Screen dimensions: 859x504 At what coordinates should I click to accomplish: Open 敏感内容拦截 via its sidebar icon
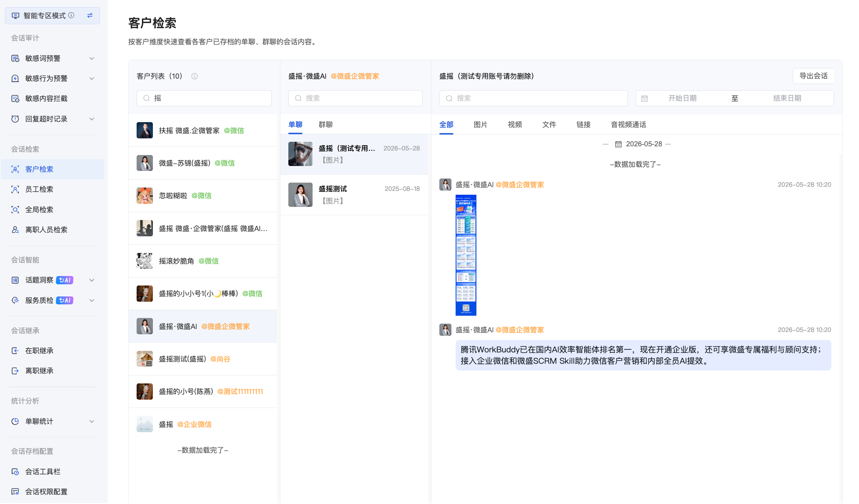[15, 99]
